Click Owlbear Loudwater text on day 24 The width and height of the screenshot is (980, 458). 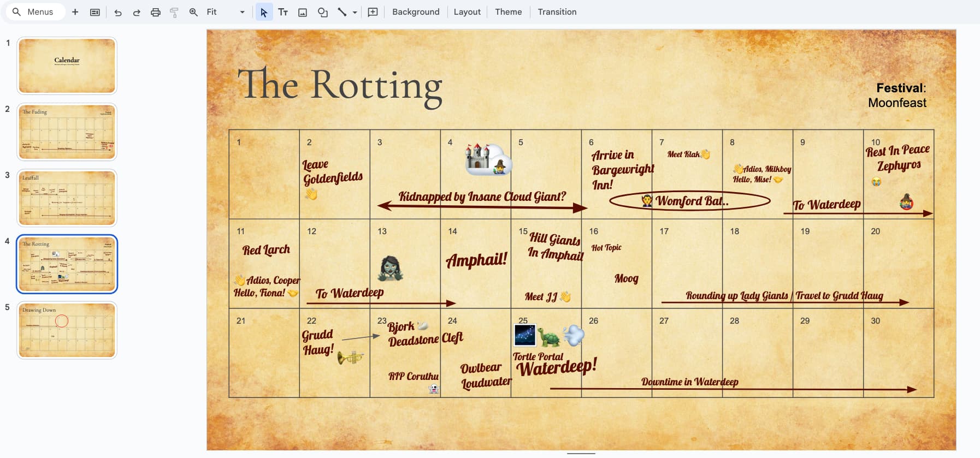[x=486, y=375]
